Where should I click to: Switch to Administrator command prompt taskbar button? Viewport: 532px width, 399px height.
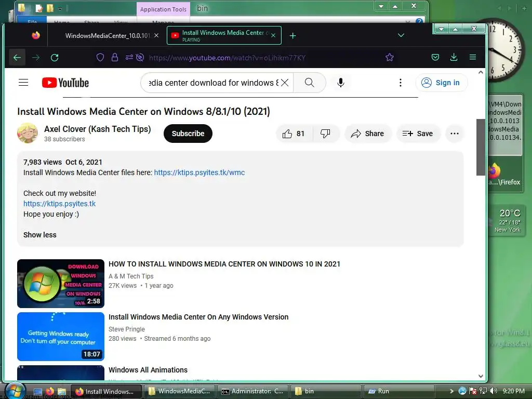tap(252, 391)
